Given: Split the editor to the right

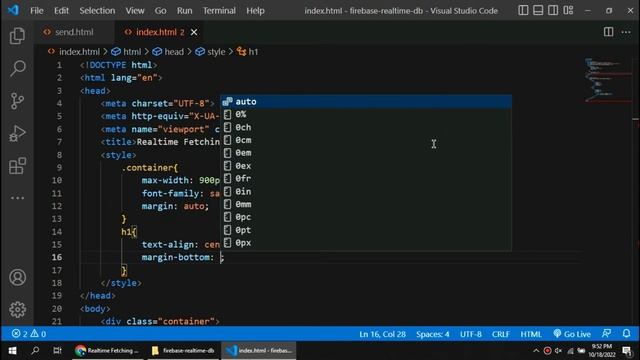Looking at the screenshot, I should pos(608,32).
